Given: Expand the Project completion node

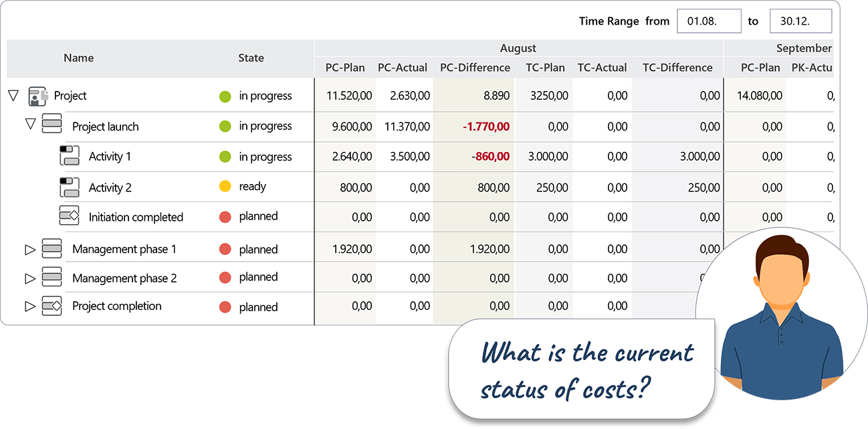Looking at the screenshot, I should pos(29,307).
